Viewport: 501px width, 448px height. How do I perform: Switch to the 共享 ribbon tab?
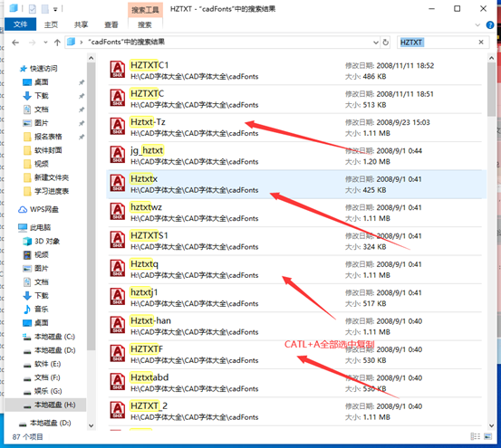tap(82, 24)
